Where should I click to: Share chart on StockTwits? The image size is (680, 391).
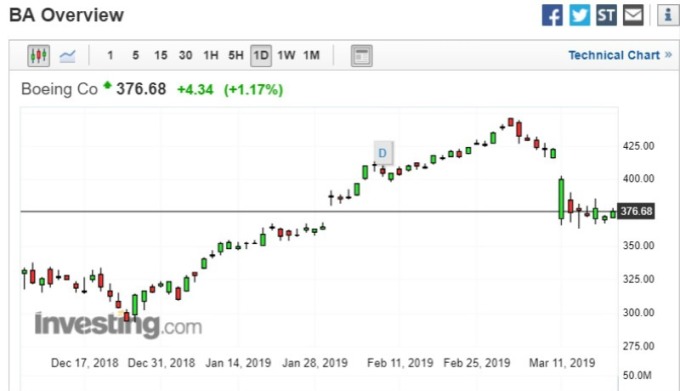[606, 16]
